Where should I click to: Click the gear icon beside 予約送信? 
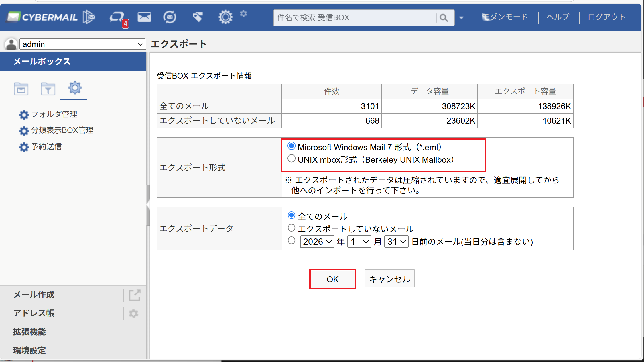point(24,147)
